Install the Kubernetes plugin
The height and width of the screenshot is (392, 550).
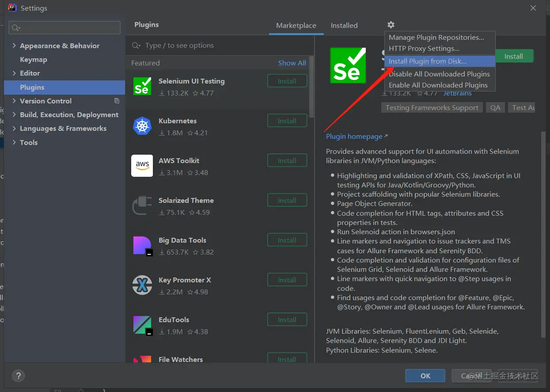coord(287,121)
